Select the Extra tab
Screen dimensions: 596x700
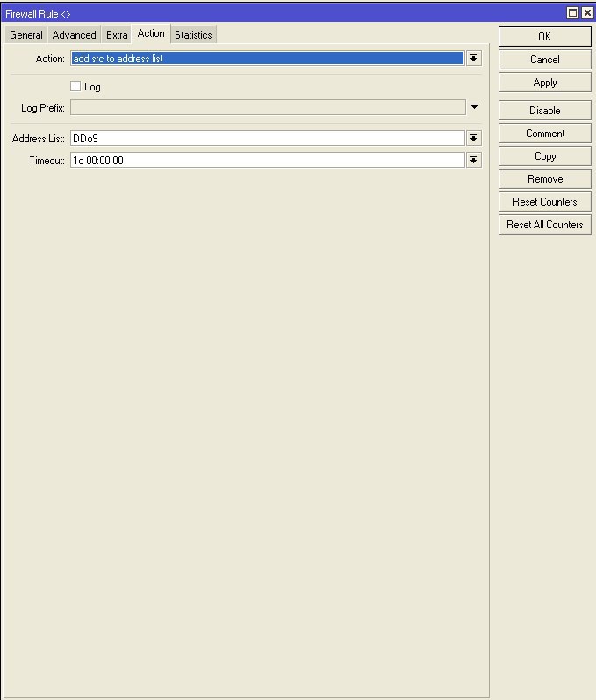[x=117, y=35]
